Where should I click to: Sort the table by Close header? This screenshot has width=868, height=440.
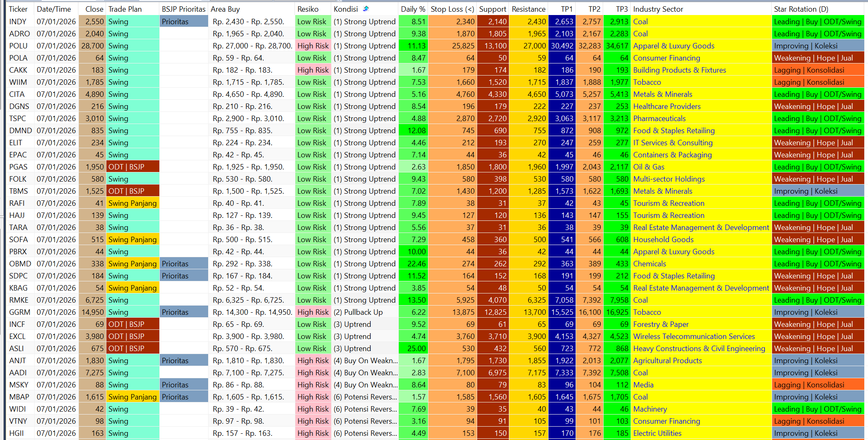pos(94,9)
